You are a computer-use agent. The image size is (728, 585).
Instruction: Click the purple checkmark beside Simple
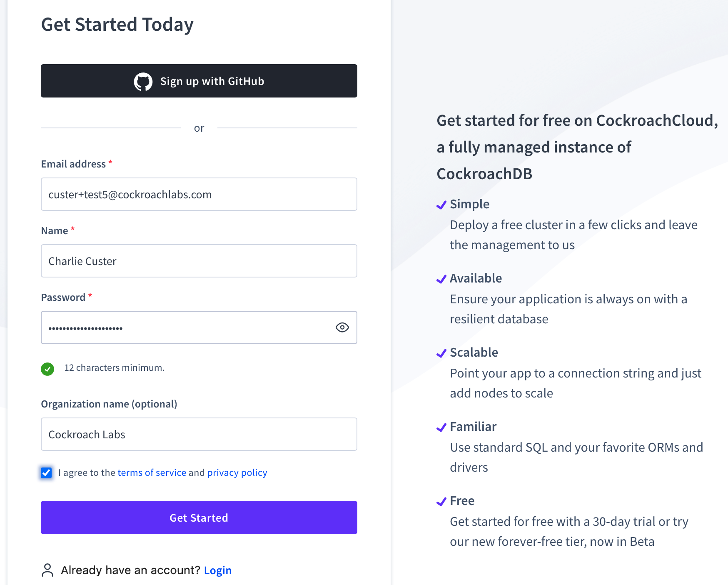pos(441,205)
